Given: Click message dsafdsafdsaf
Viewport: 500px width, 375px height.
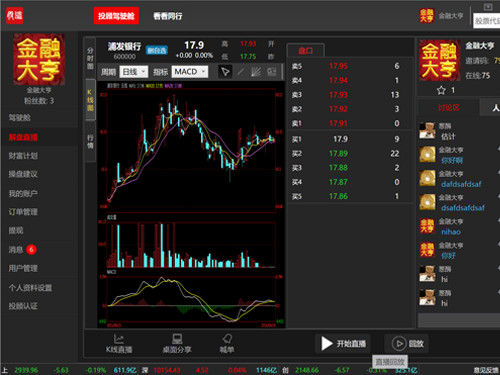Looking at the screenshot, I should [463, 208].
